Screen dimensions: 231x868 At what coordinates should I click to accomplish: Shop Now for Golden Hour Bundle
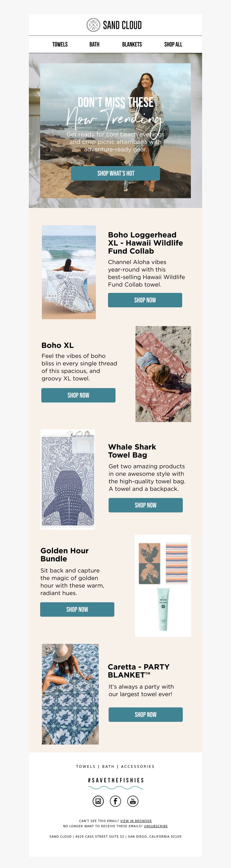(77, 609)
